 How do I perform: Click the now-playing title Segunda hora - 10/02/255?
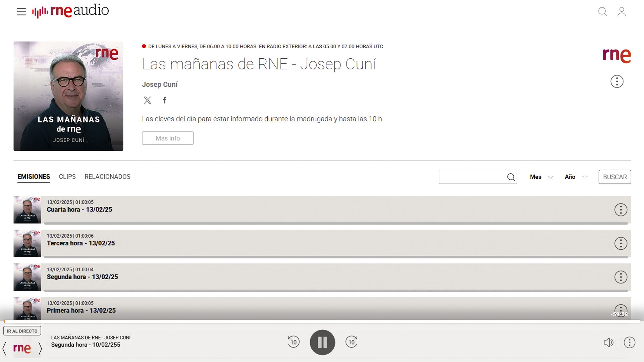tap(86, 345)
